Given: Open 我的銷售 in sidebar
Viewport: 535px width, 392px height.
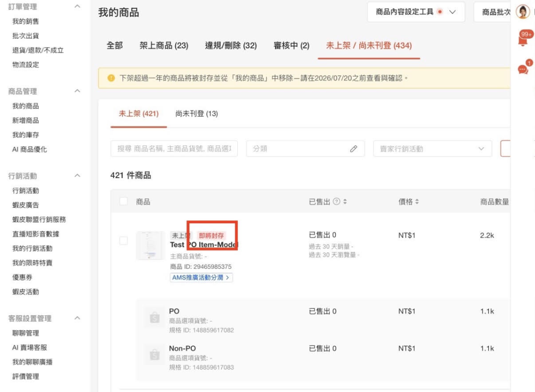Looking at the screenshot, I should (26, 21).
